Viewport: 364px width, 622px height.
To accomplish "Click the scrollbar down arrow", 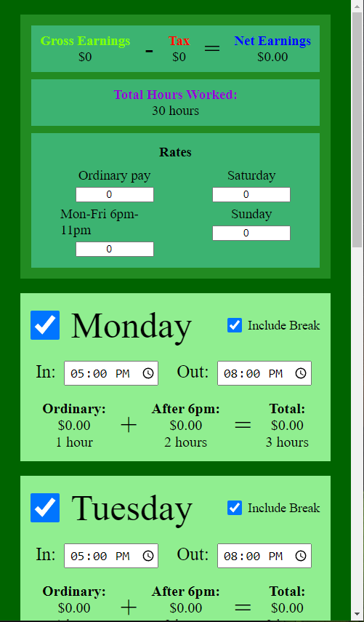I will click(357, 615).
